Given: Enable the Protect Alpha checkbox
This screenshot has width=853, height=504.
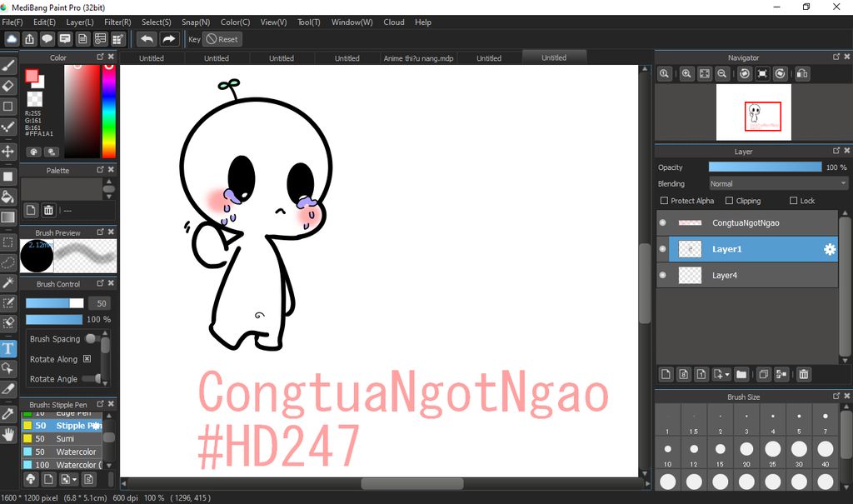Looking at the screenshot, I should pyautogui.click(x=664, y=201).
